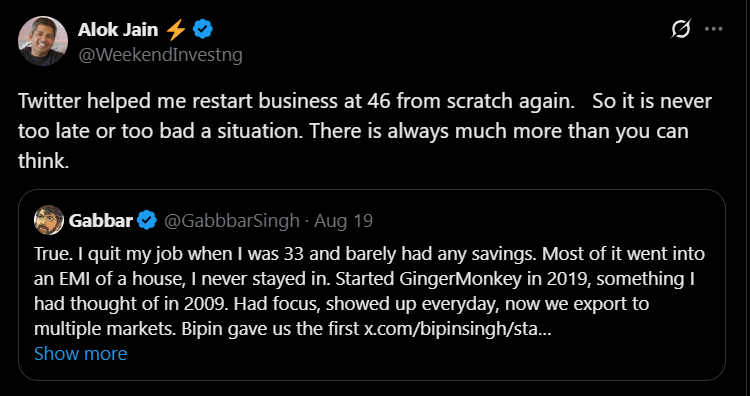750x396 pixels.
Task: Open the @GabbbarSingh handle
Action: pos(232,221)
